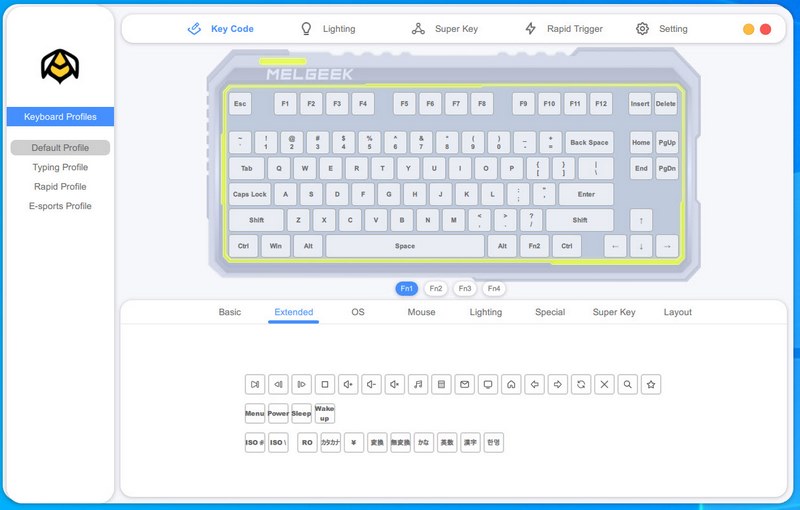
Task: Click the Enter key on keyboard
Action: coord(586,194)
